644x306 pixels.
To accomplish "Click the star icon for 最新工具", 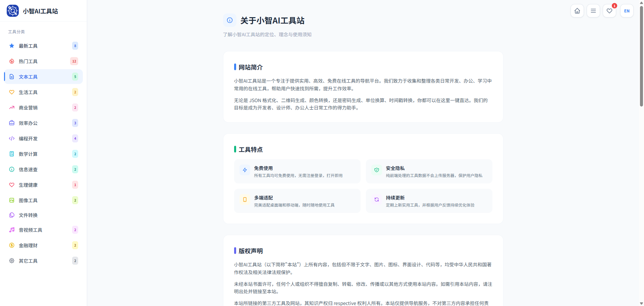I will click(12, 46).
